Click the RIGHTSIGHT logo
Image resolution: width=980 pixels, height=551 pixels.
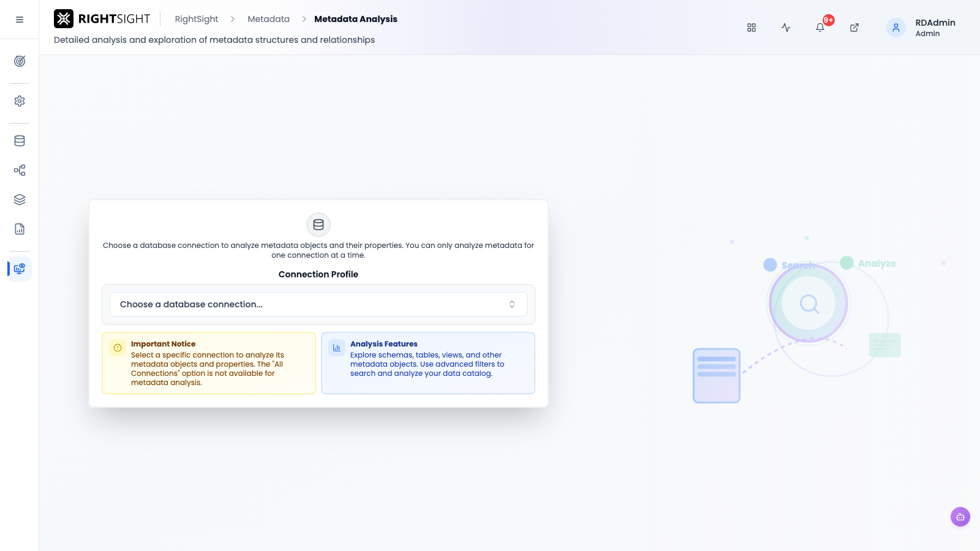(x=102, y=19)
